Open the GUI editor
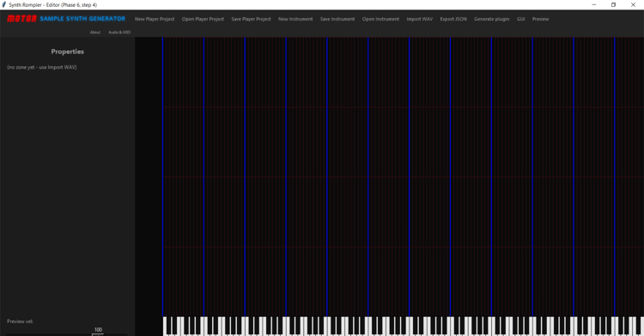Image resolution: width=644 pixels, height=336 pixels. pyautogui.click(x=521, y=19)
